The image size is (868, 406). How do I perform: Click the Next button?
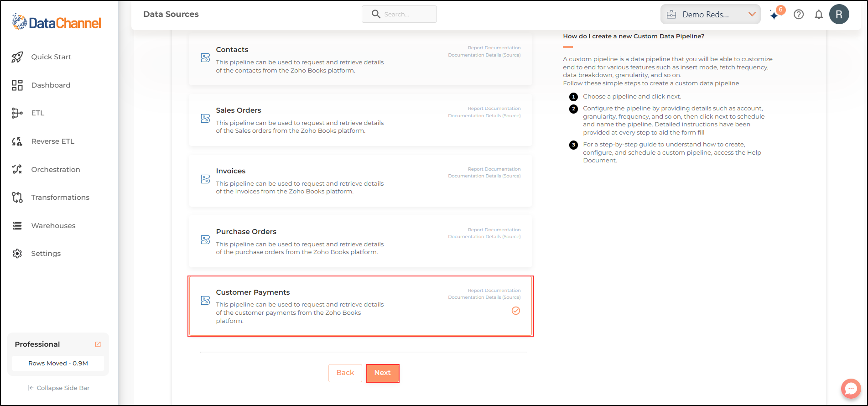(x=383, y=373)
